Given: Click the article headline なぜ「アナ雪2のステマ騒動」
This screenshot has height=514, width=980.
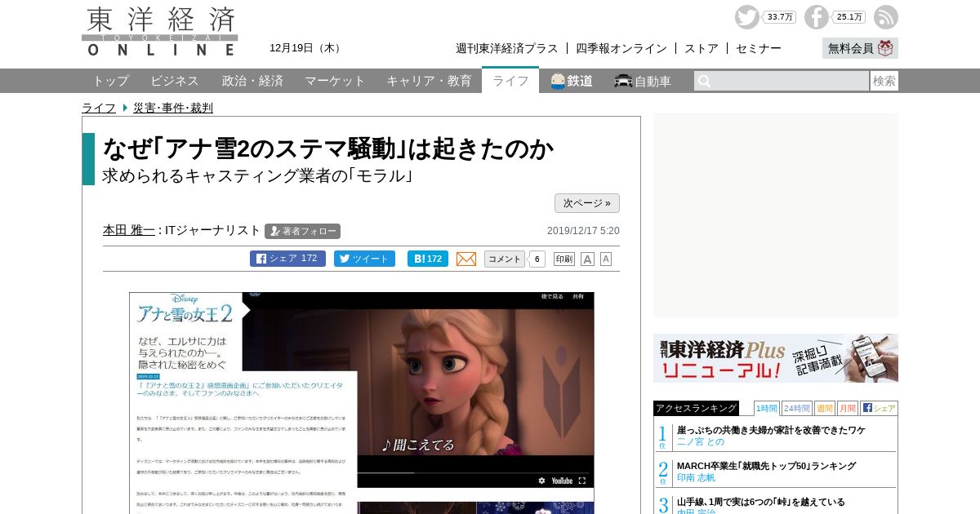Looking at the screenshot, I should pos(328,148).
